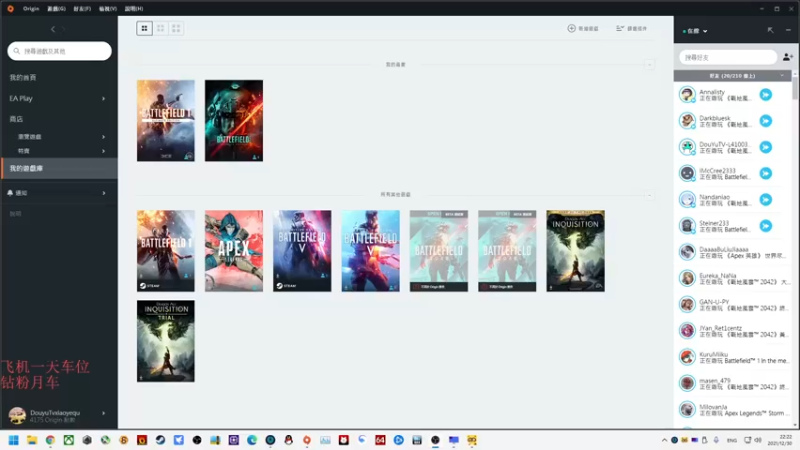Open the Battlefield 1 Steam game tile
This screenshot has height=450, width=800.
pyautogui.click(x=165, y=251)
